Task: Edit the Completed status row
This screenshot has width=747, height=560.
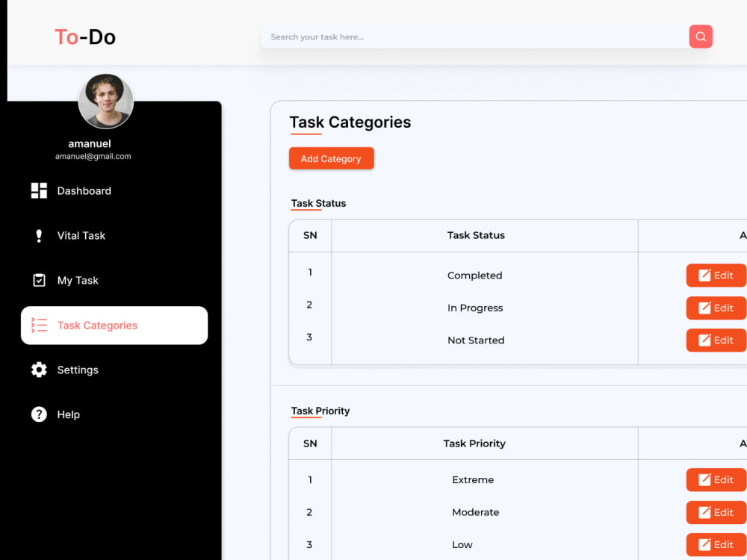Action: point(716,276)
